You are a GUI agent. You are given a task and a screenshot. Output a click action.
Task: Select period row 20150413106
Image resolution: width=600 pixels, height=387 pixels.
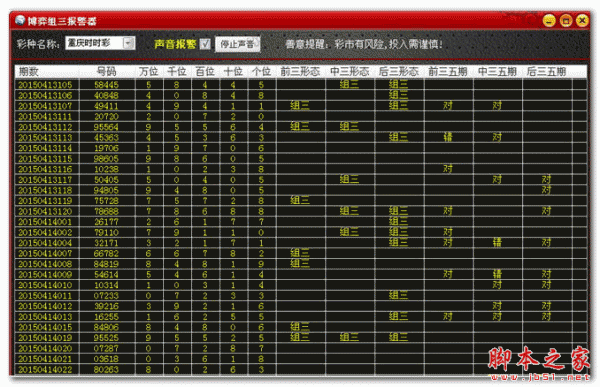(300, 95)
